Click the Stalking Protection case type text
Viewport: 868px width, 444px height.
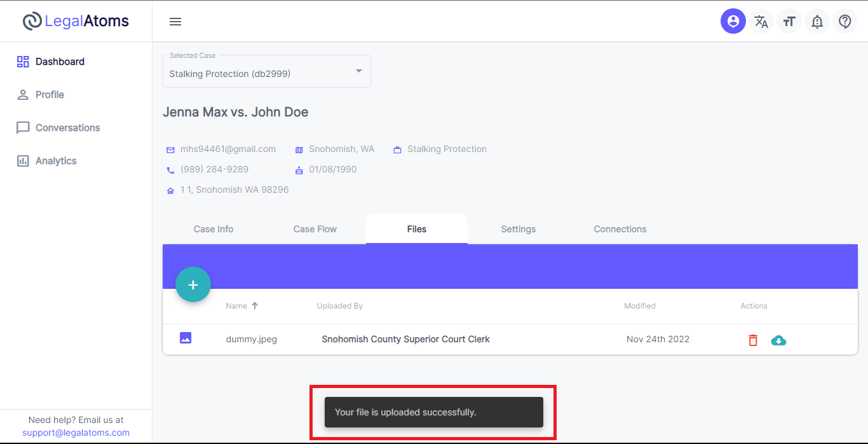[447, 149]
